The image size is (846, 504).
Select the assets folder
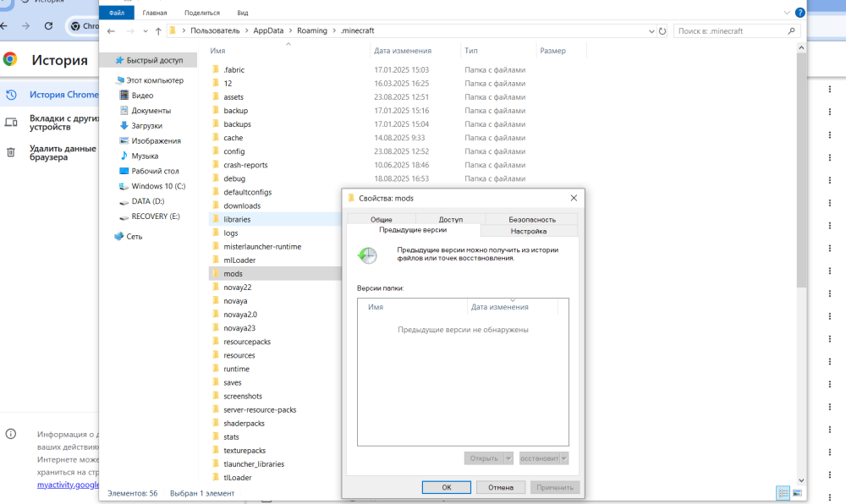(233, 97)
